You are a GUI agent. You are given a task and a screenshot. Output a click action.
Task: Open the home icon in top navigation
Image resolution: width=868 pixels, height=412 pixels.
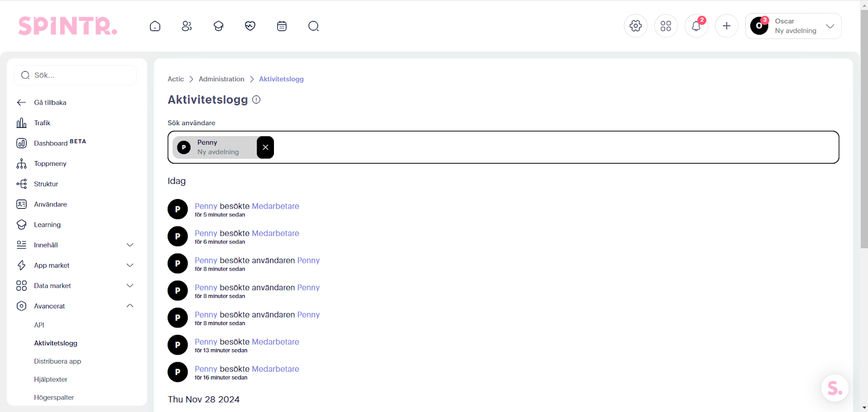click(155, 26)
